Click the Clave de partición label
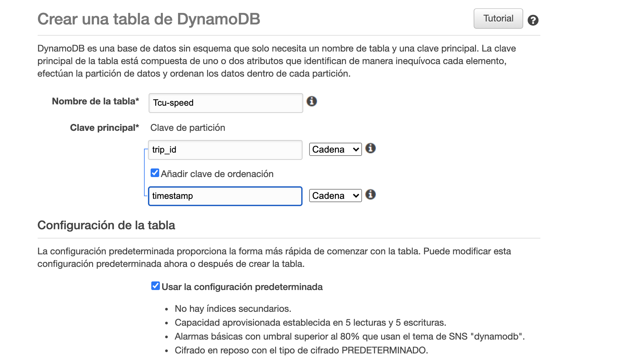Viewport: 617px width, 364px height. point(188,128)
